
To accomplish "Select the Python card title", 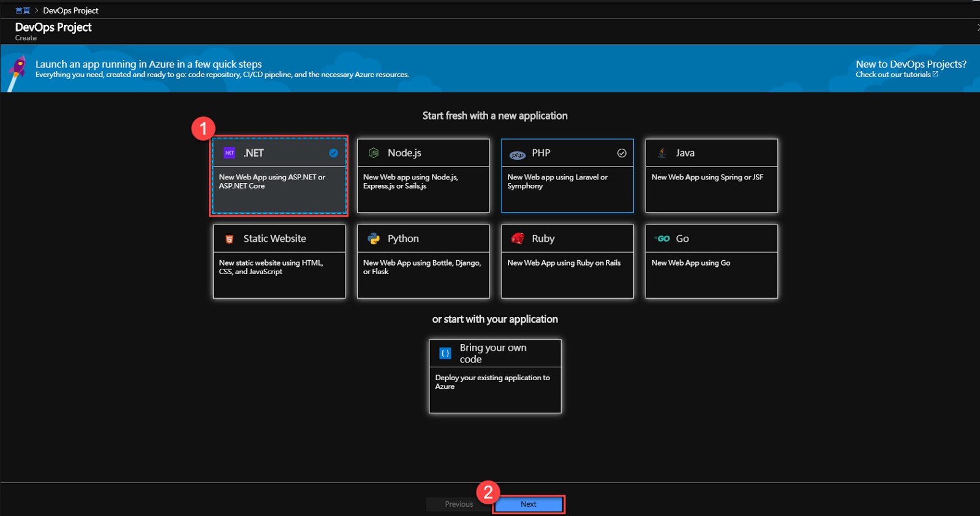I will click(403, 239).
